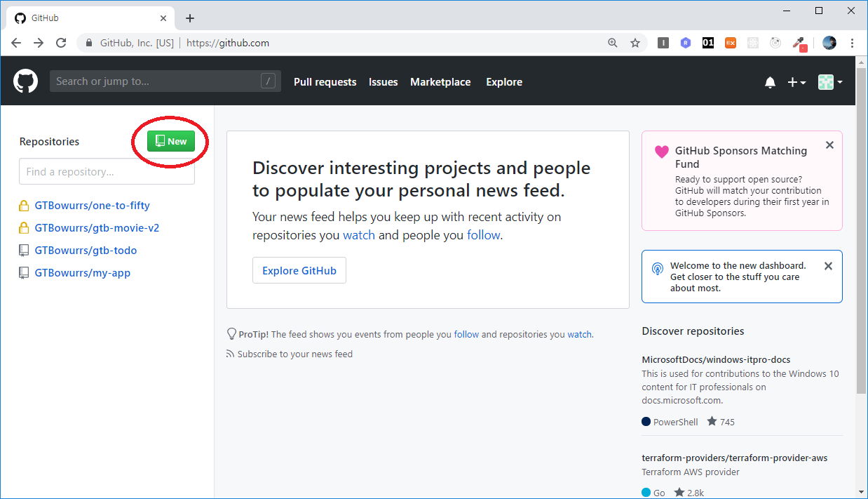Open GTBowurrs/my-app repository

click(x=83, y=273)
